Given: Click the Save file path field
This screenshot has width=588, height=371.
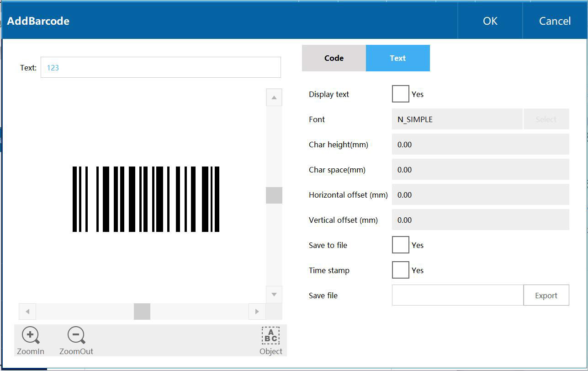Looking at the screenshot, I should (458, 295).
